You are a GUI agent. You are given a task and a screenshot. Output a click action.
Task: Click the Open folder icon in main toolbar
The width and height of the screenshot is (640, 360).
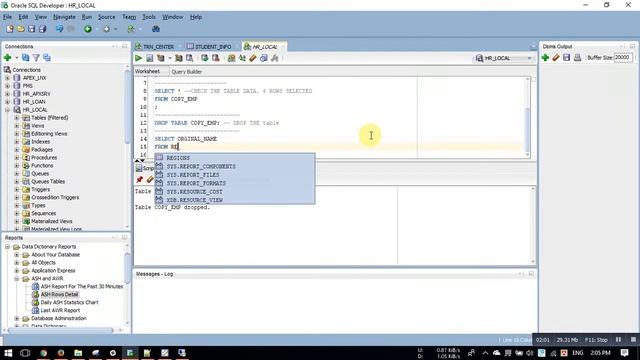(x=20, y=29)
